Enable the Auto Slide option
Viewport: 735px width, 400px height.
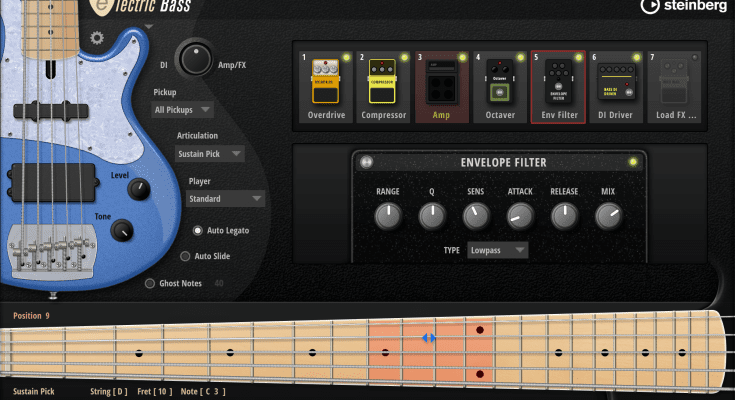pos(185,256)
